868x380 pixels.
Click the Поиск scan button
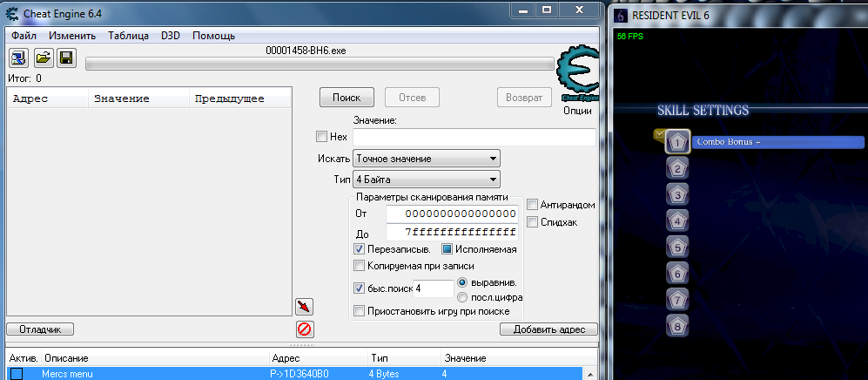click(347, 98)
